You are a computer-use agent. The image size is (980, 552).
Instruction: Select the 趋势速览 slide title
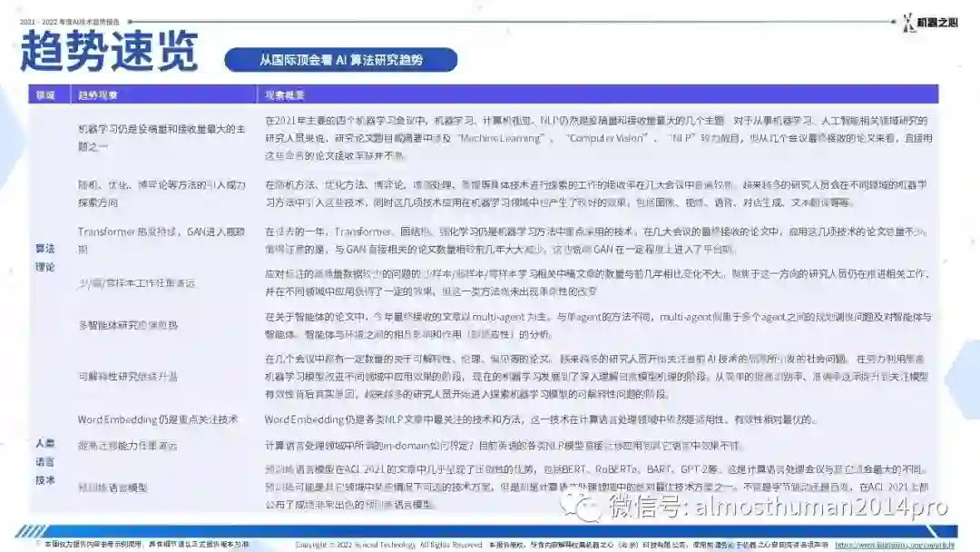point(110,51)
